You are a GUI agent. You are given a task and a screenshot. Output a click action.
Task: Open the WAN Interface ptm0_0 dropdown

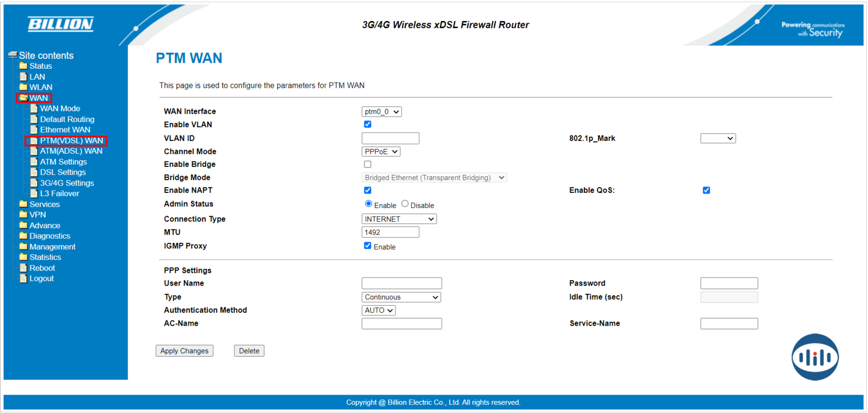(x=381, y=112)
